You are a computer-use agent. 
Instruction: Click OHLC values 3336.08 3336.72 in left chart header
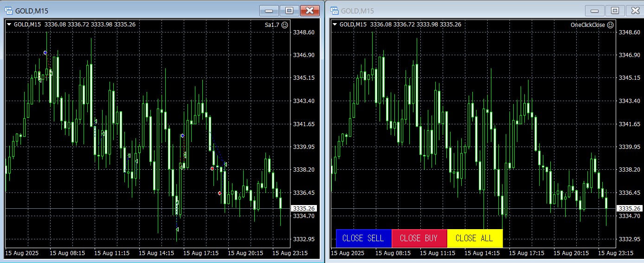pos(67,25)
